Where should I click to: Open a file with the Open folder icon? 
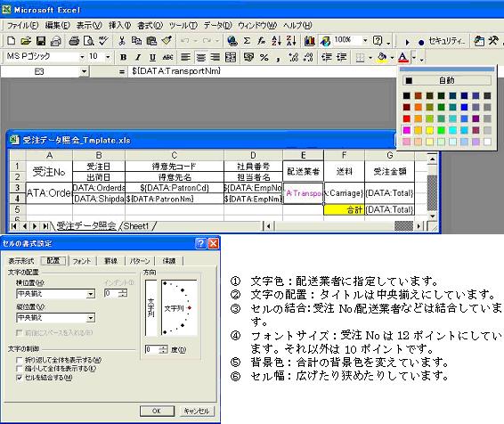[x=26, y=41]
